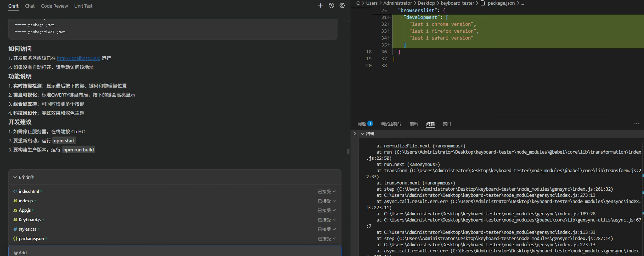The width and height of the screenshot is (644, 256).
Task: Expand the side arrow left of terminal
Action: tap(355, 134)
